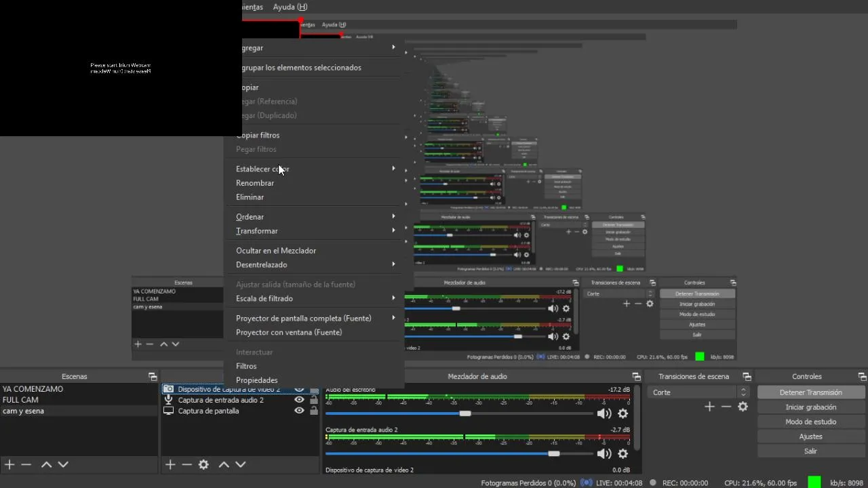Open Audio del escritorio mixer gear settings
The image size is (868, 488).
point(623,413)
